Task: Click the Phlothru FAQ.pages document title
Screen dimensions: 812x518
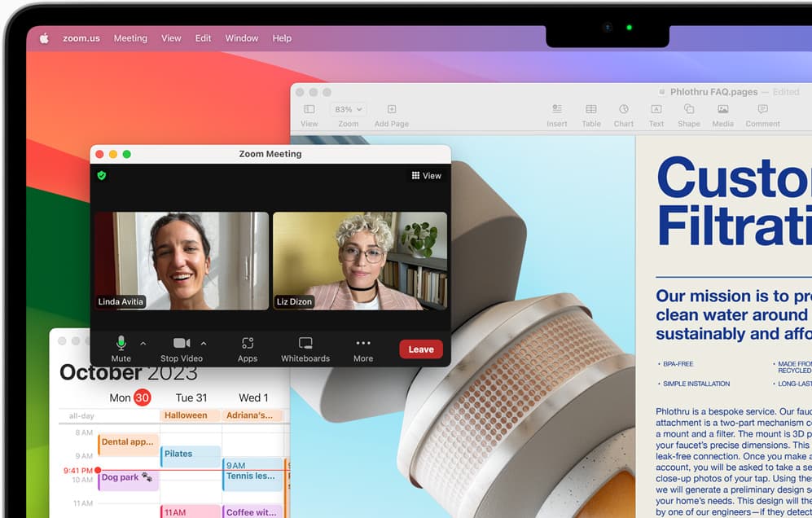Action: [713, 92]
